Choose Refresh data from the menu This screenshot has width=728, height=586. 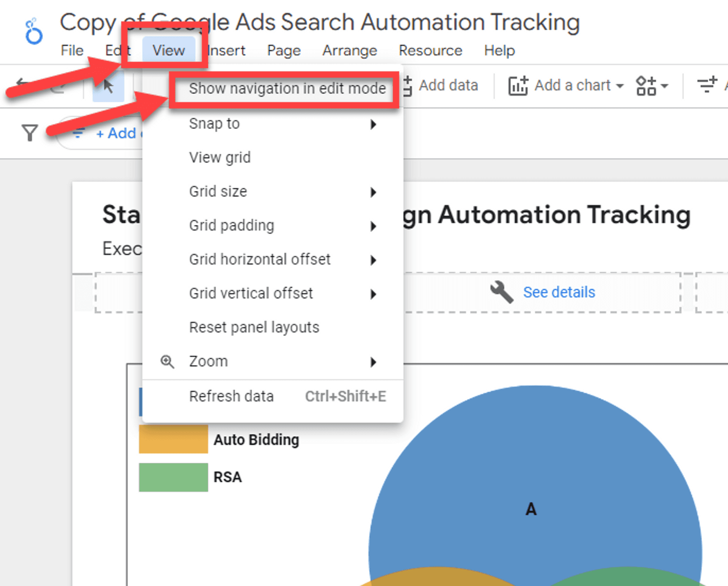(273, 396)
